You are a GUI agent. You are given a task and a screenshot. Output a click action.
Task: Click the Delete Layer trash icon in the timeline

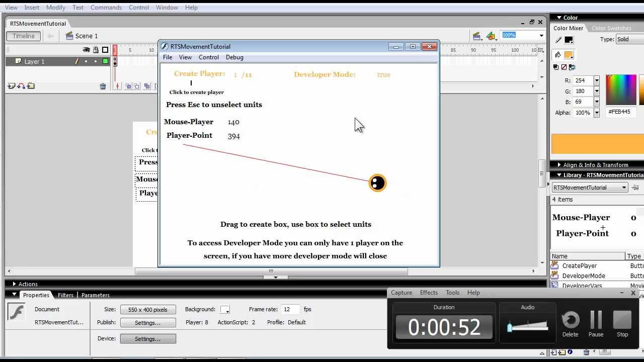pyautogui.click(x=103, y=86)
